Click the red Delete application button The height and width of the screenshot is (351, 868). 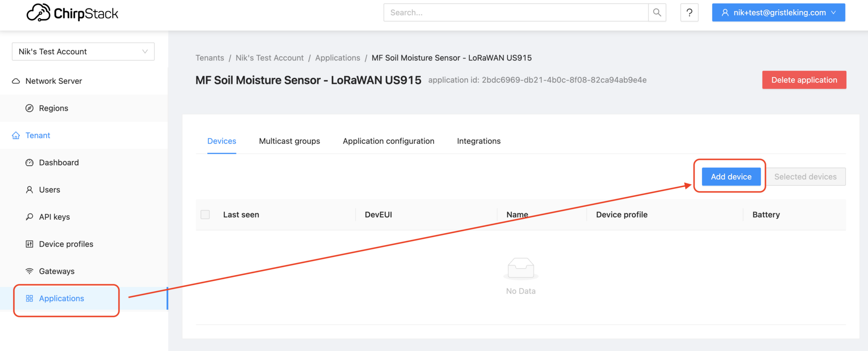click(804, 80)
